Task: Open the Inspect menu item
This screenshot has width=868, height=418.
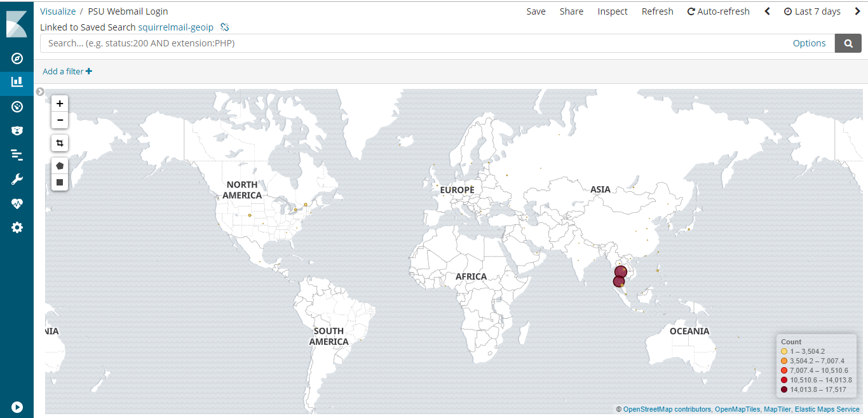Action: pos(612,11)
